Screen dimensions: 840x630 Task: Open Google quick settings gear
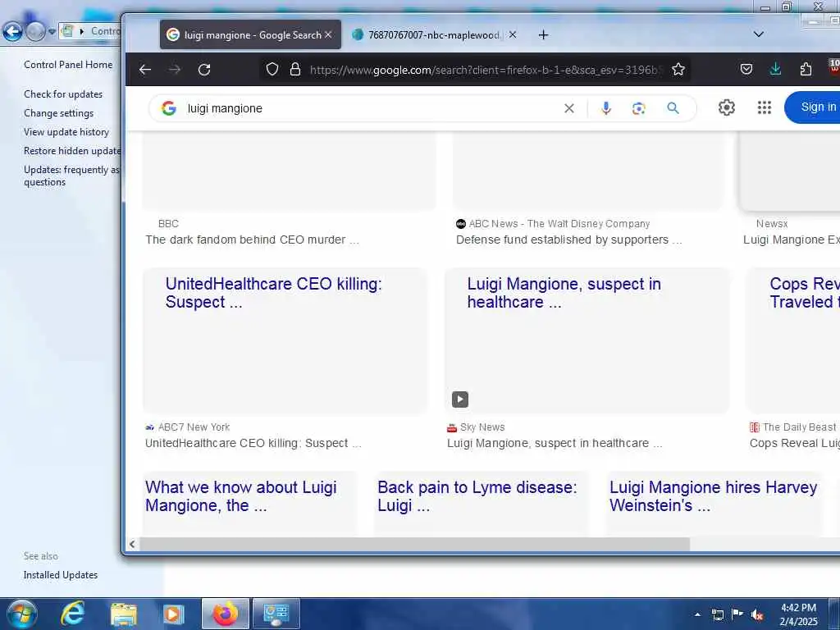tap(727, 107)
